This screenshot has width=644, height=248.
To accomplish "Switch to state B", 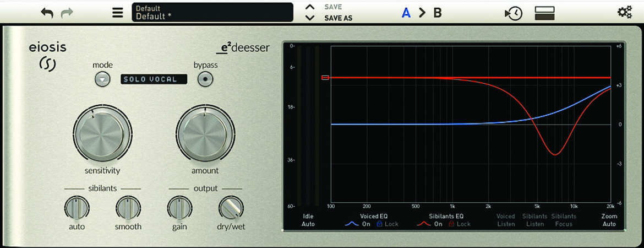I will tap(438, 13).
